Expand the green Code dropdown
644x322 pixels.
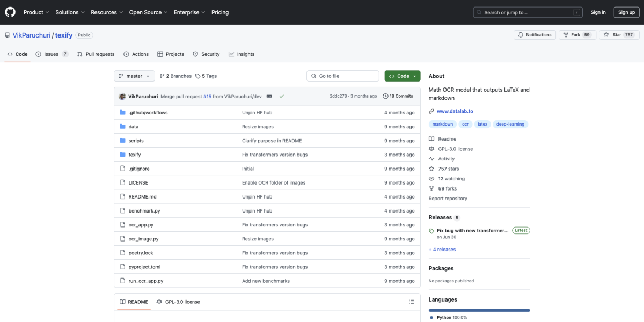coord(402,76)
